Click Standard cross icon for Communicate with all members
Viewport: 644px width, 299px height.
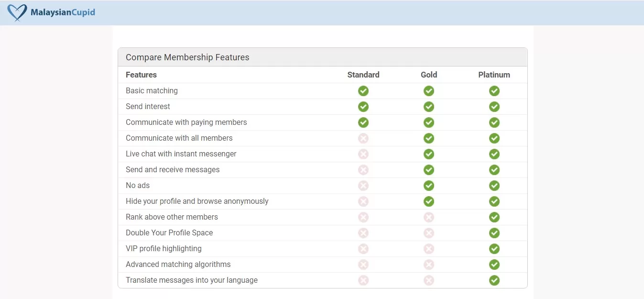363,138
